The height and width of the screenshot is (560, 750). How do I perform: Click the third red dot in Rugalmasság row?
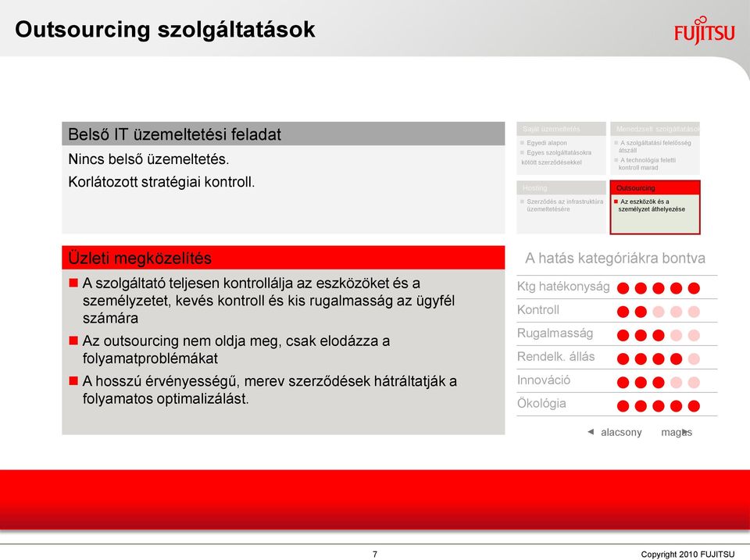[x=658, y=335]
